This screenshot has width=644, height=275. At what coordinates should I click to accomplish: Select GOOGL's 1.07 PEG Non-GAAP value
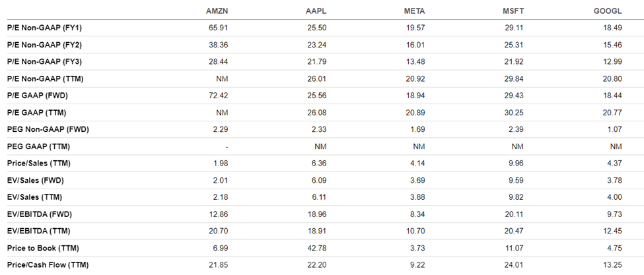coord(615,129)
